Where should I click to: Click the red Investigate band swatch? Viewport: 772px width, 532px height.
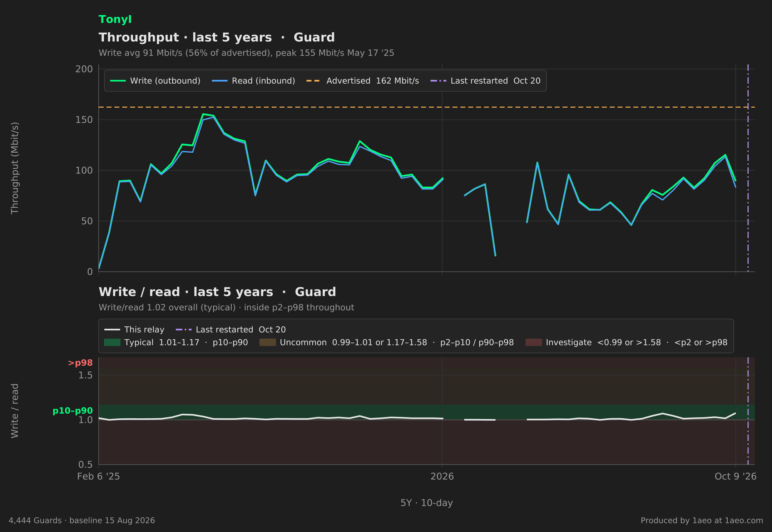click(x=534, y=343)
